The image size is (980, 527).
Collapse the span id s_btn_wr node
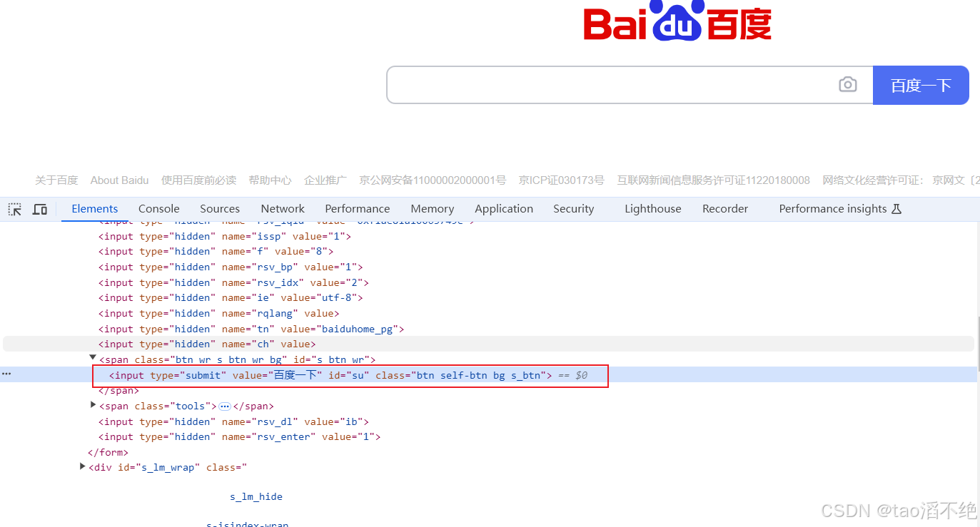pyautogui.click(x=93, y=358)
